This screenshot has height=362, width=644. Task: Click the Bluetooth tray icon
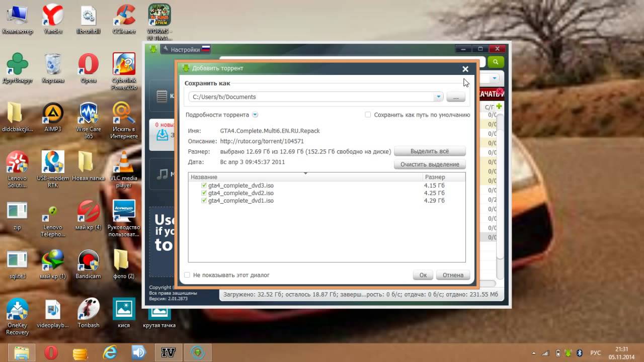579,352
